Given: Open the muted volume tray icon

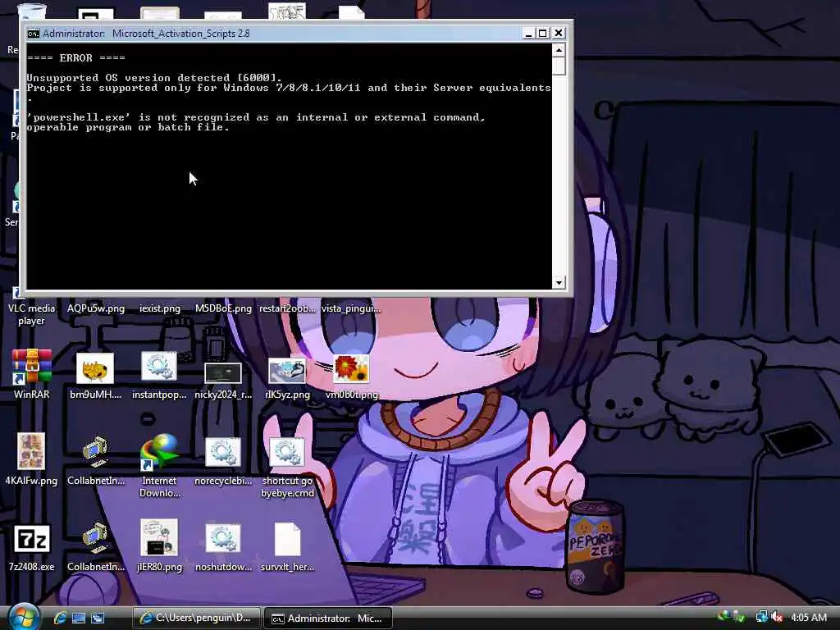Looking at the screenshot, I should click(x=777, y=618).
